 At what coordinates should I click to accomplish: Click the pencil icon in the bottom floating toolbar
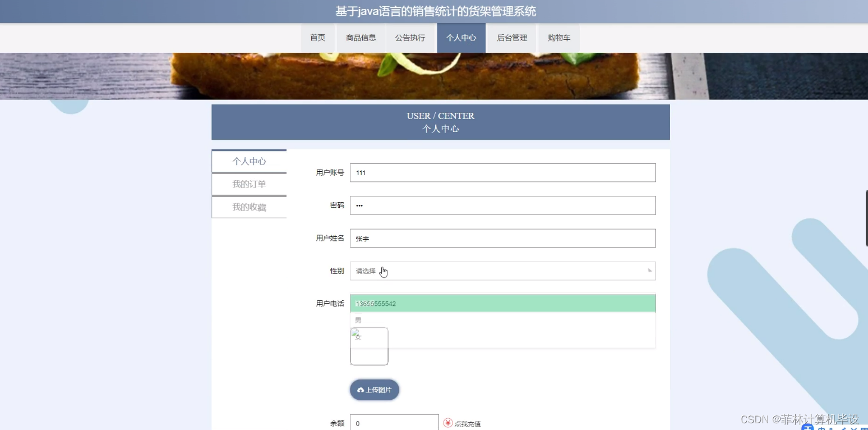coord(843,429)
